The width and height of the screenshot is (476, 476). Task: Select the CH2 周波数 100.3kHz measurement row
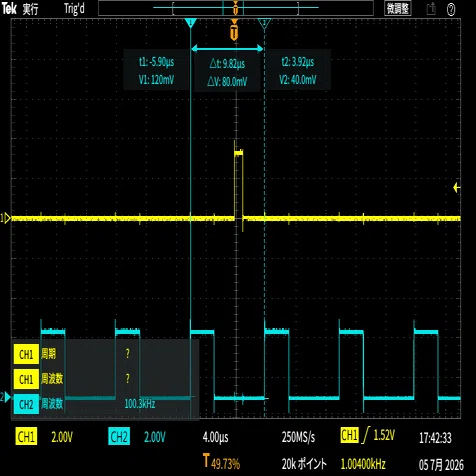click(105, 404)
